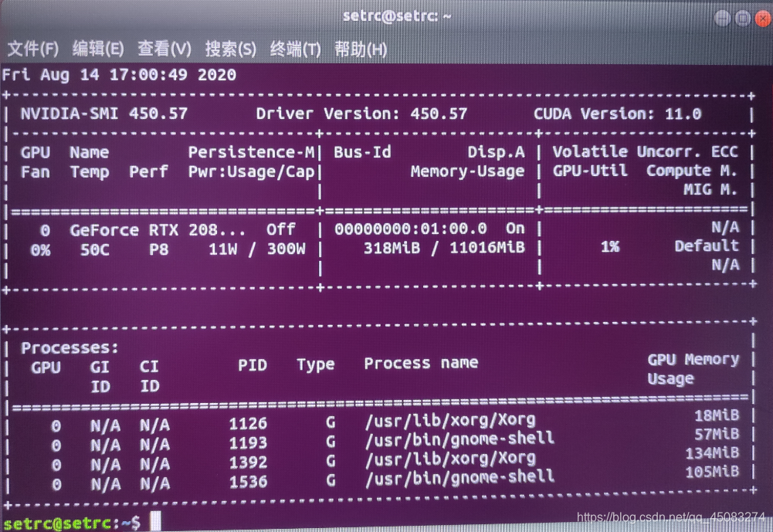Screen dimensions: 773x532
Task: Click the 105MiB memory usage value
Action: (712, 472)
